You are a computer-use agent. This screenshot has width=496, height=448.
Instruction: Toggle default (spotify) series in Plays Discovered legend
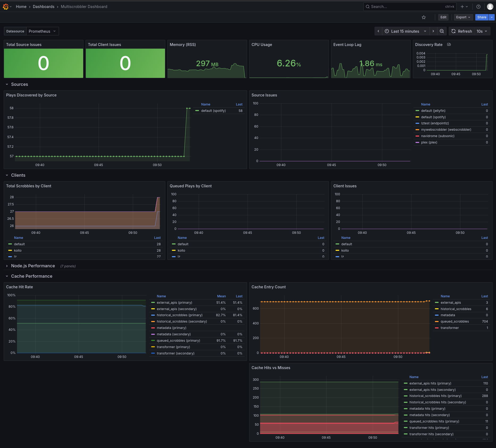point(213,111)
